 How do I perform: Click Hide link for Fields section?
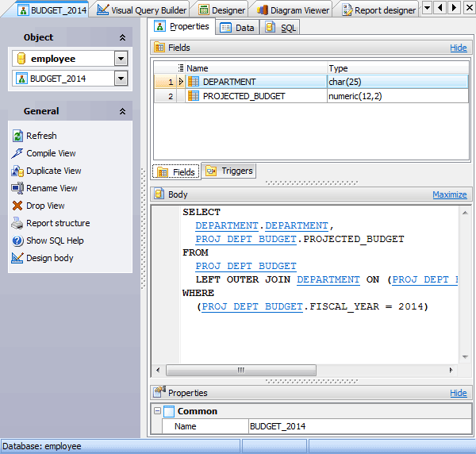[458, 48]
